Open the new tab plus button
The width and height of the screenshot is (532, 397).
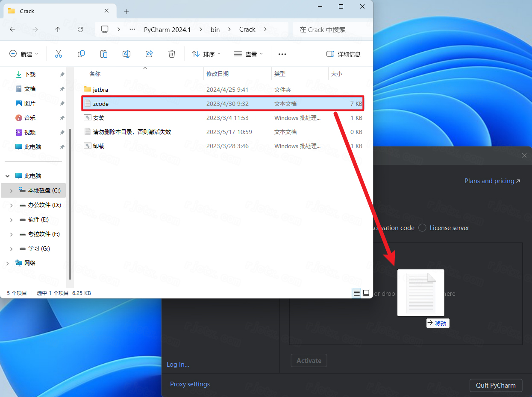tap(126, 12)
